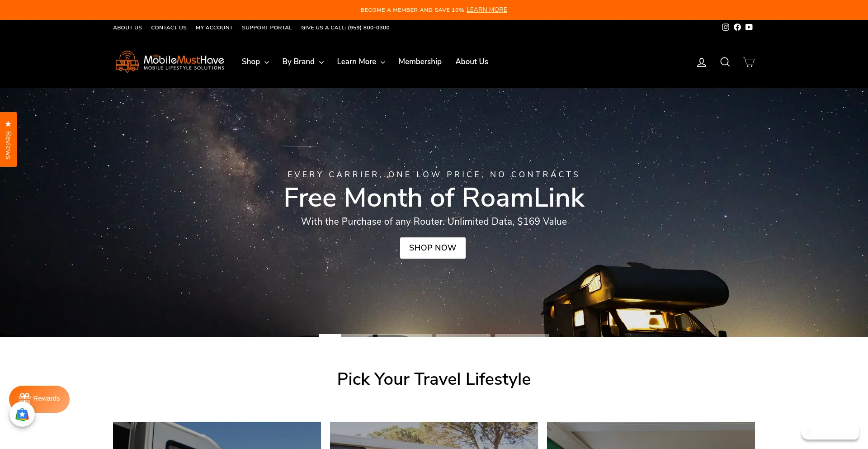Image resolution: width=868 pixels, height=449 pixels.
Task: Open the Instagram profile icon
Action: (x=726, y=27)
